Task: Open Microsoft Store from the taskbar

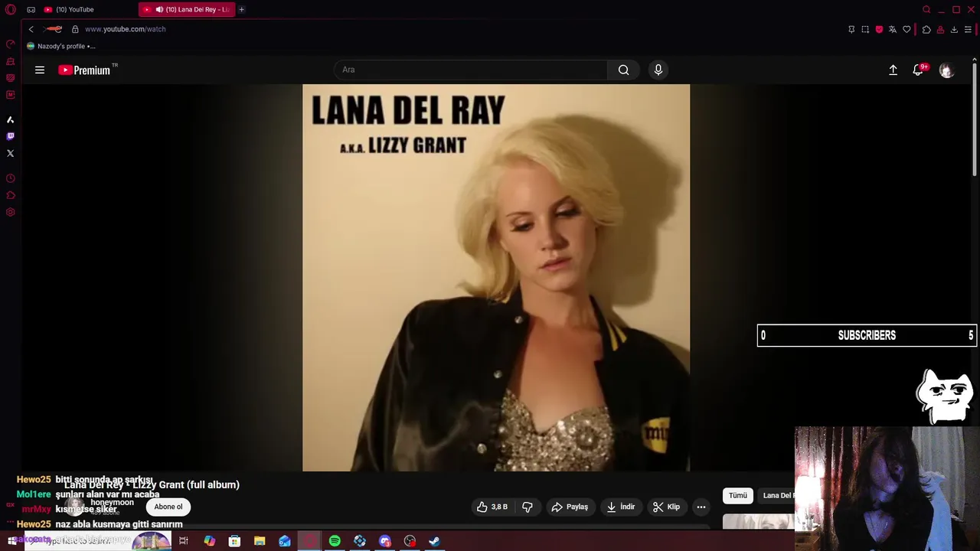Action: click(234, 541)
